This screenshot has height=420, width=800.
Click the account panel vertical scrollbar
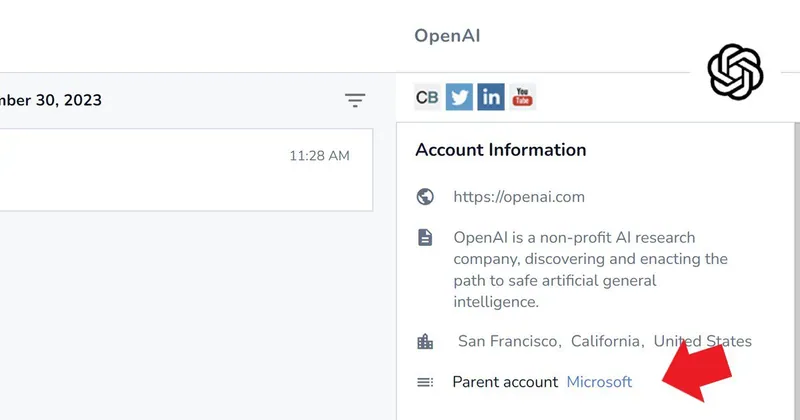(x=797, y=271)
